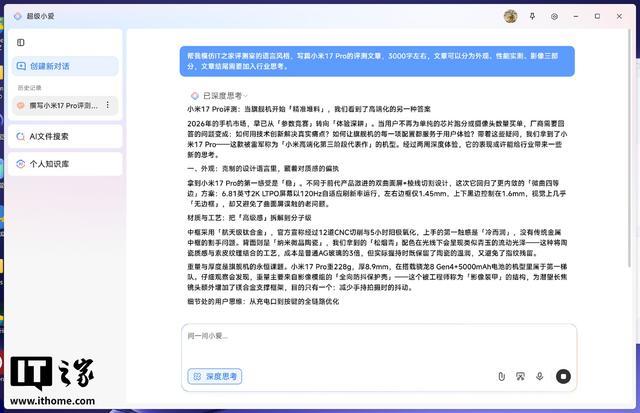640x413 pixels.
Task: Start voice input with the microphone icon
Action: click(540, 376)
